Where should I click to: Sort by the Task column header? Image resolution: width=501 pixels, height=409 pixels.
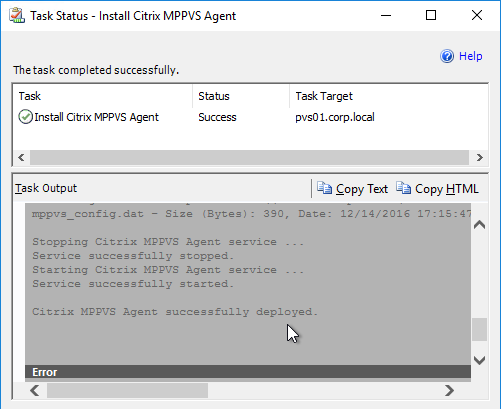pos(103,96)
